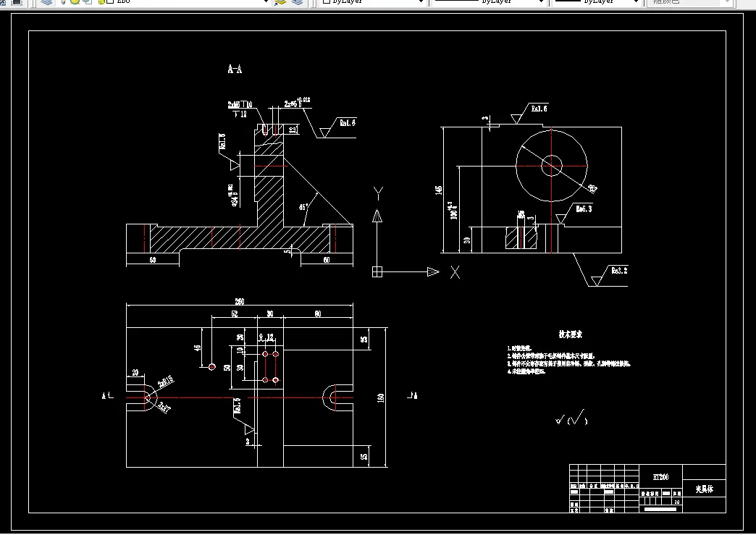This screenshot has width=756, height=535.
Task: Select the 60 dimension in plan view
Action: [318, 313]
